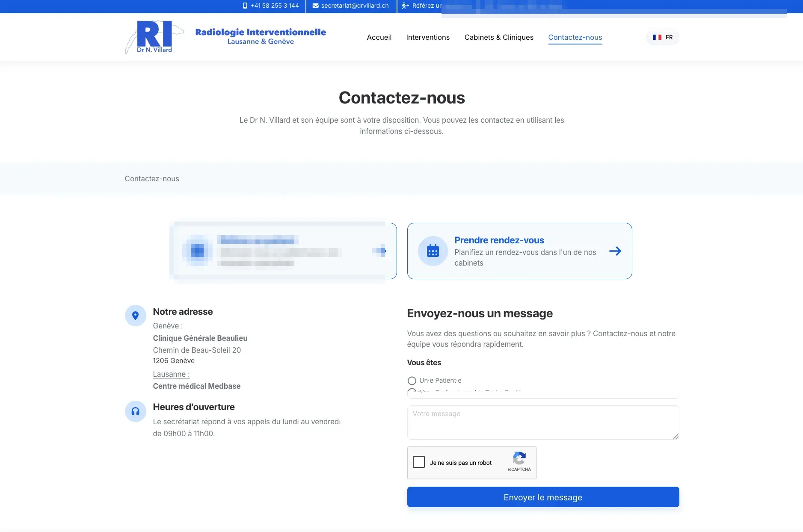This screenshot has width=803, height=532.
Task: Click the Genève : address label
Action: (x=168, y=326)
